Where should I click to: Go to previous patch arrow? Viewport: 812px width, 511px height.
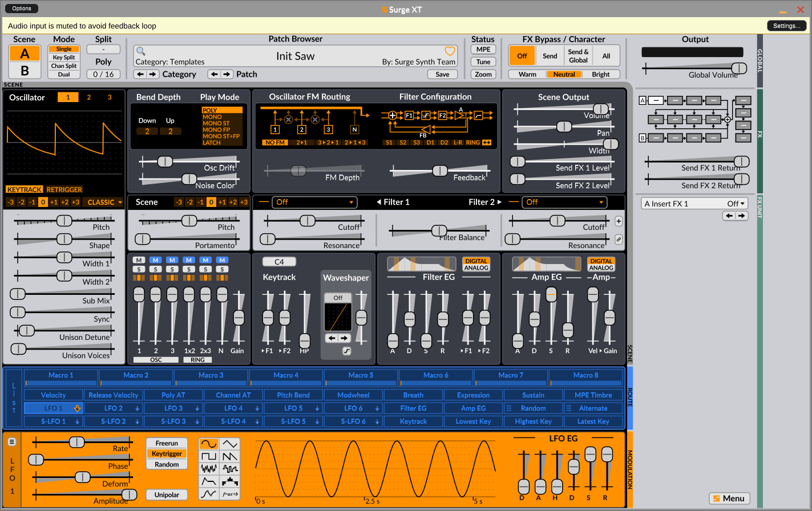[213, 74]
